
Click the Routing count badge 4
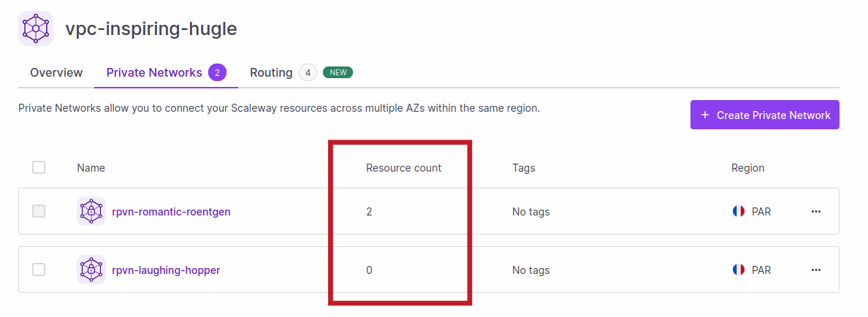(308, 72)
